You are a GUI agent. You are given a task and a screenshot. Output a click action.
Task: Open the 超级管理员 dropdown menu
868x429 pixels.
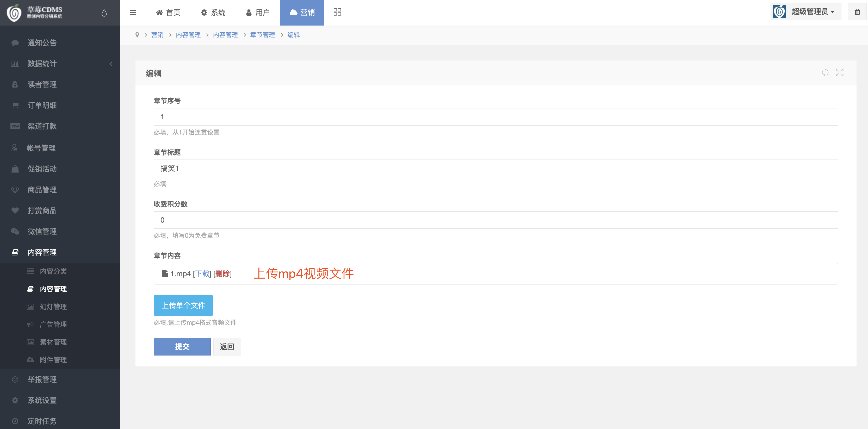coord(806,12)
